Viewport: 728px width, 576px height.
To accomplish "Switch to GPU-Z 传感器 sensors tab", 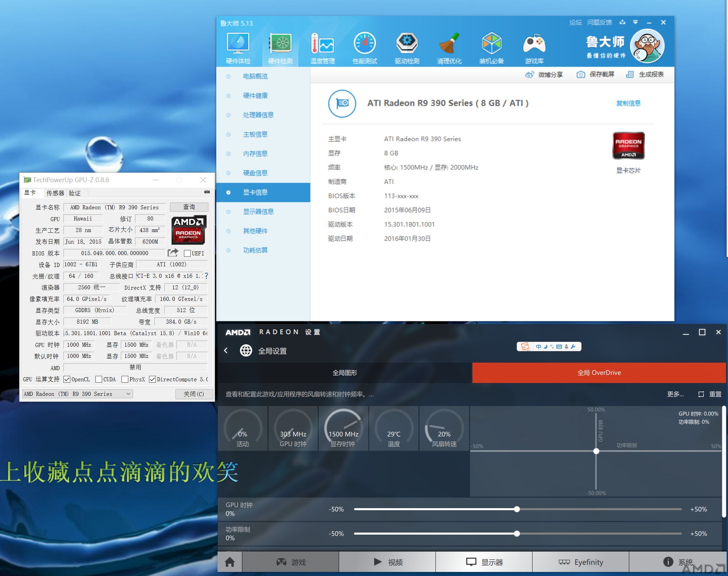I will pyautogui.click(x=55, y=193).
